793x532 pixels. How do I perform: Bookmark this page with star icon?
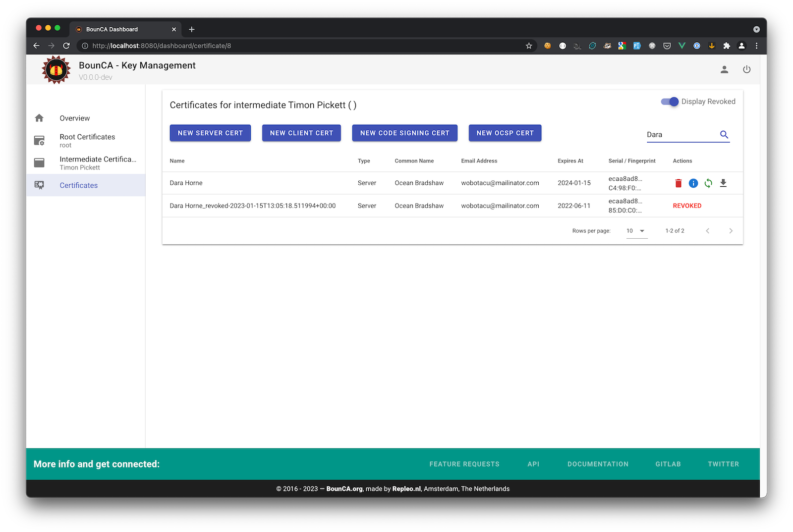(529, 46)
